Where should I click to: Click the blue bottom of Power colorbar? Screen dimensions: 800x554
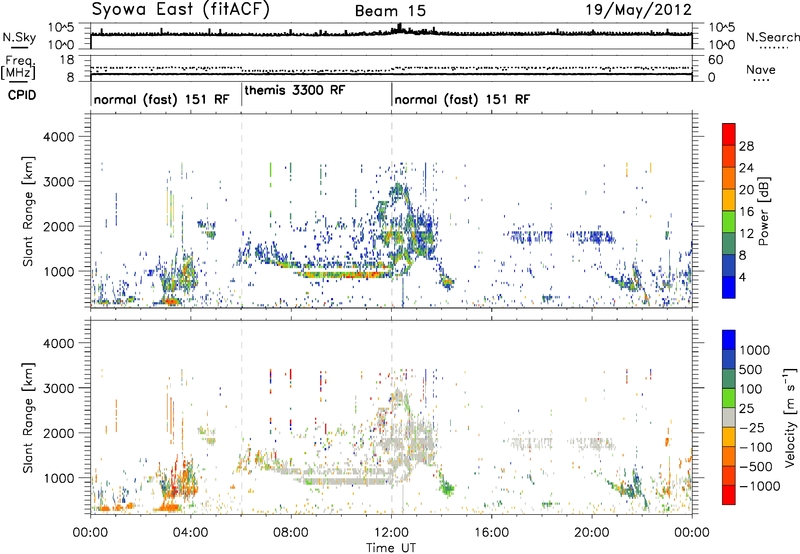click(x=729, y=287)
